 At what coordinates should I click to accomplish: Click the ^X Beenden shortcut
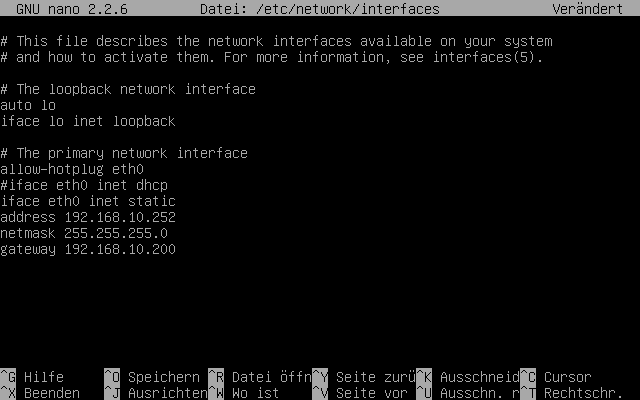point(40,393)
